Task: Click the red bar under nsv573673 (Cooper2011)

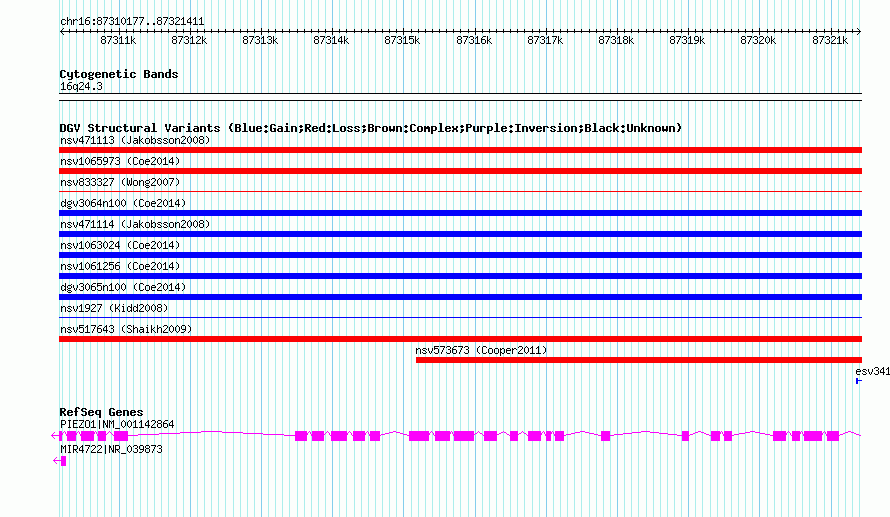Action: click(x=639, y=360)
